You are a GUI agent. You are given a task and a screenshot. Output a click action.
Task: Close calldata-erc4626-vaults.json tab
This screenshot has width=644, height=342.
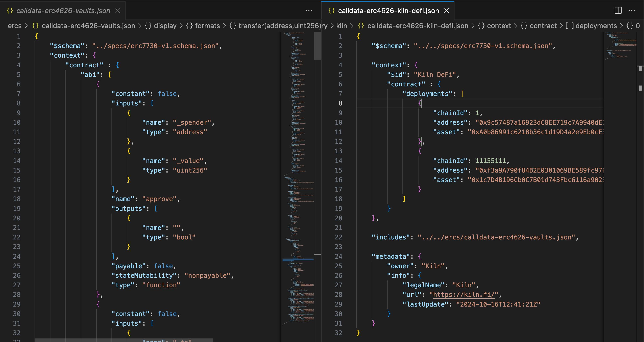(118, 10)
